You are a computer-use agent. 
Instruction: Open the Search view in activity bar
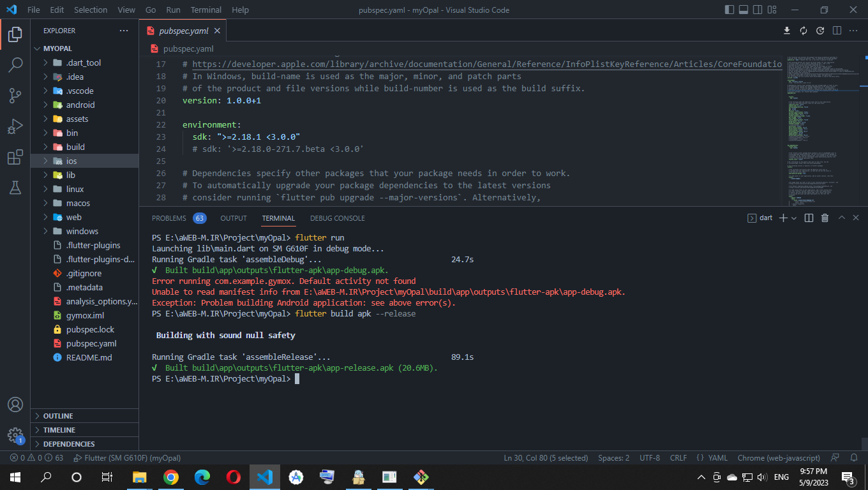point(15,64)
